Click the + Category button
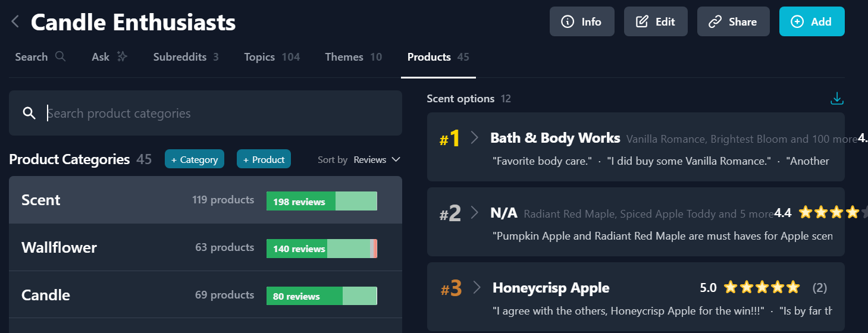This screenshot has width=868, height=333. coord(195,159)
